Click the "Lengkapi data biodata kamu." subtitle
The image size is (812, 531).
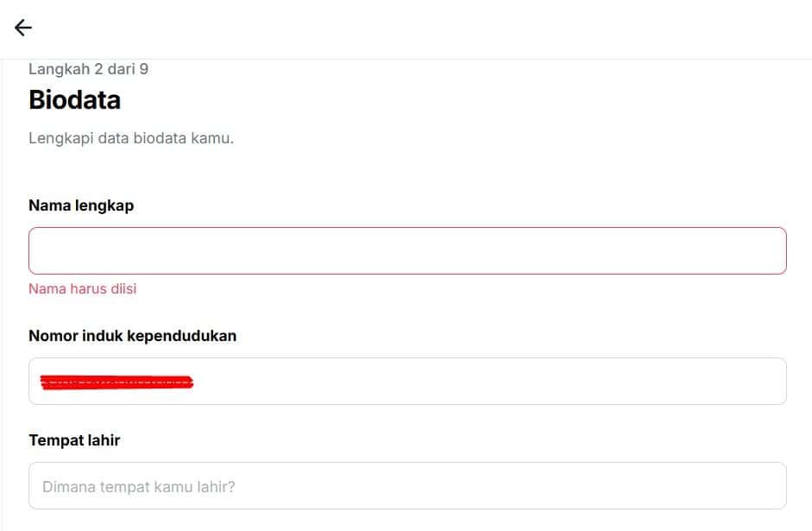click(131, 138)
